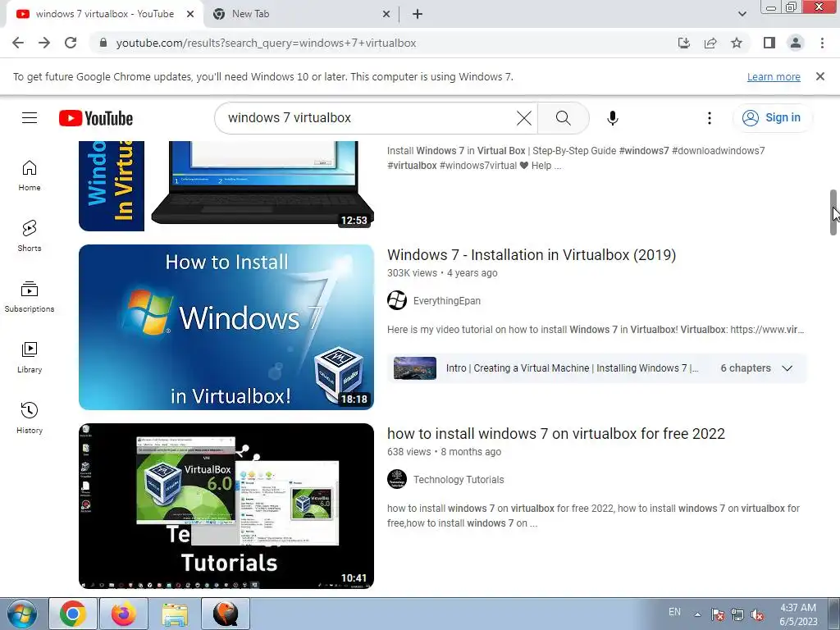The height and width of the screenshot is (630, 840).
Task: Show hidden tray icons arrow
Action: tap(697, 615)
